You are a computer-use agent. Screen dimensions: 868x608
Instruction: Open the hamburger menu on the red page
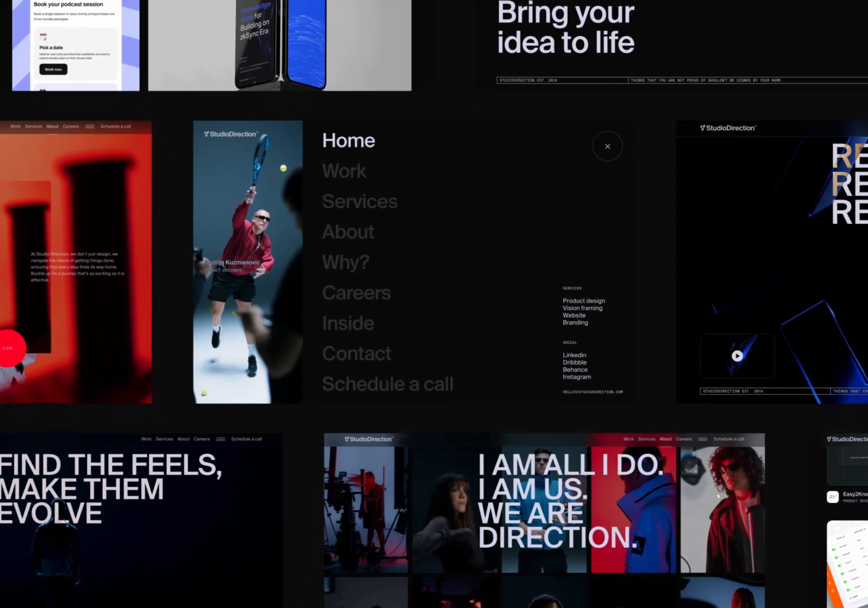[90, 126]
